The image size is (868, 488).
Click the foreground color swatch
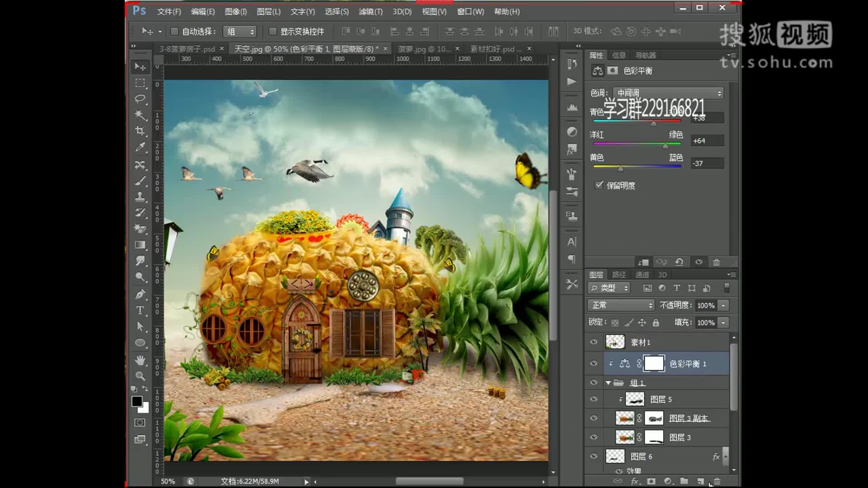(x=137, y=401)
